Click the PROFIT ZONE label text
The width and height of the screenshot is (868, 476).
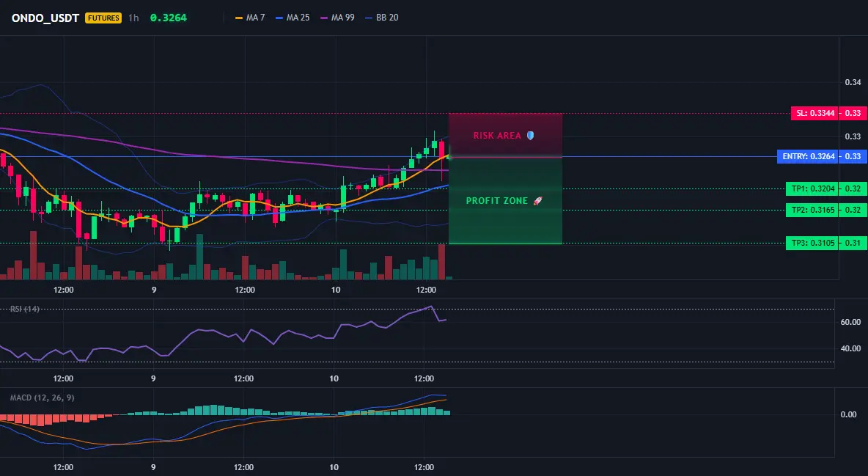[496, 201]
